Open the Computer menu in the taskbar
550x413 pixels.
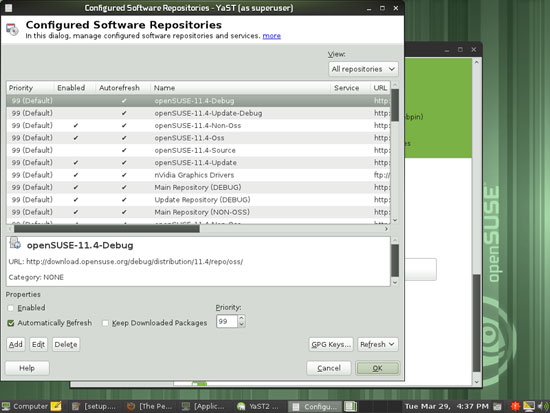click(x=25, y=406)
